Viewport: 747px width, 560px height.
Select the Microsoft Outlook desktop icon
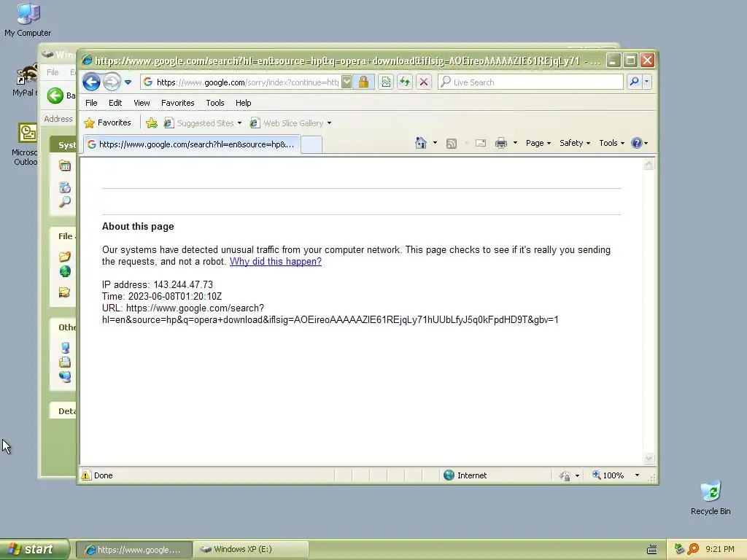25,144
